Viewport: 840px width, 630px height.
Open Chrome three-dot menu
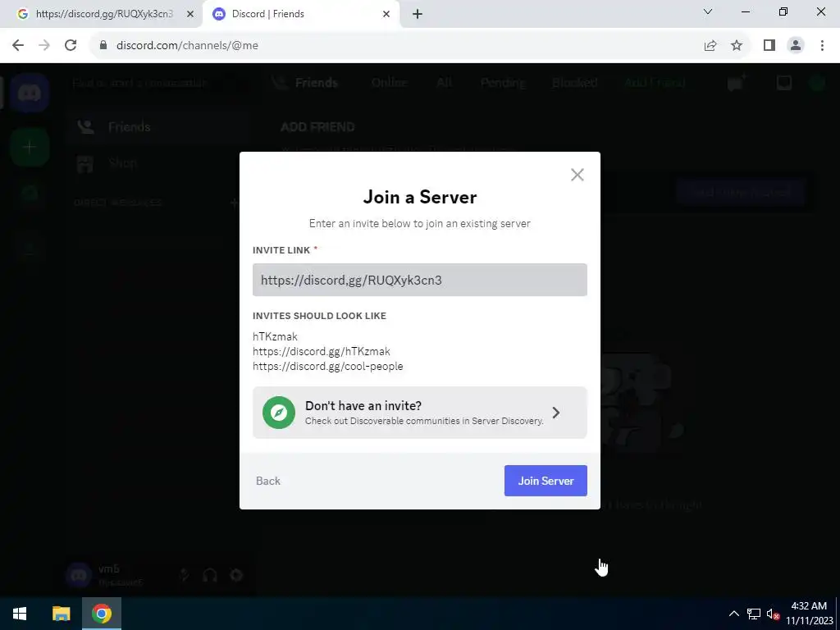[x=822, y=46]
